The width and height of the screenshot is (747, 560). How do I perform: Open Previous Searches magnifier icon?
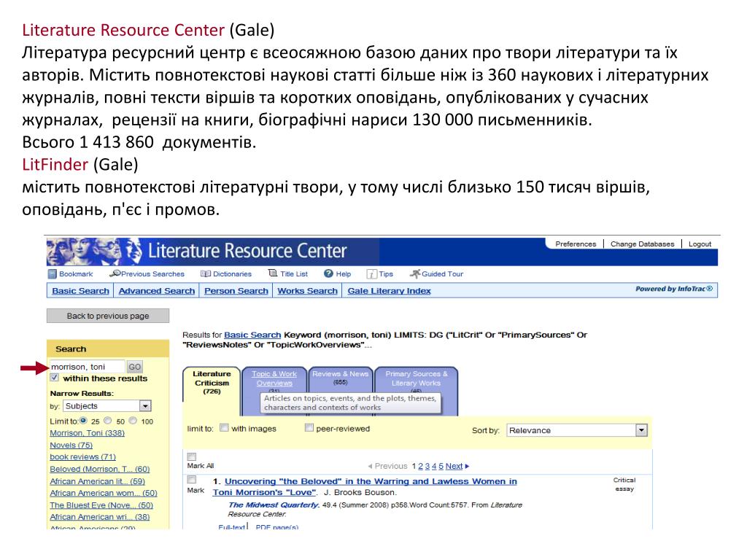click(115, 274)
